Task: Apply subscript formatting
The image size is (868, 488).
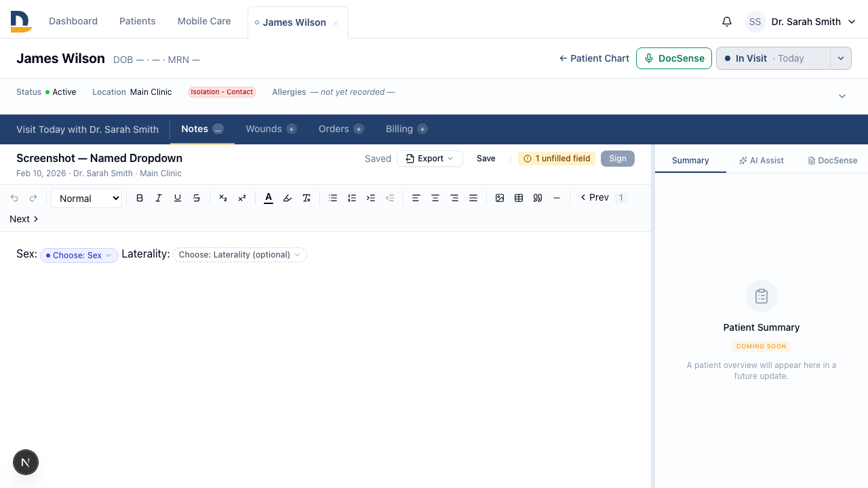Action: click(x=223, y=198)
